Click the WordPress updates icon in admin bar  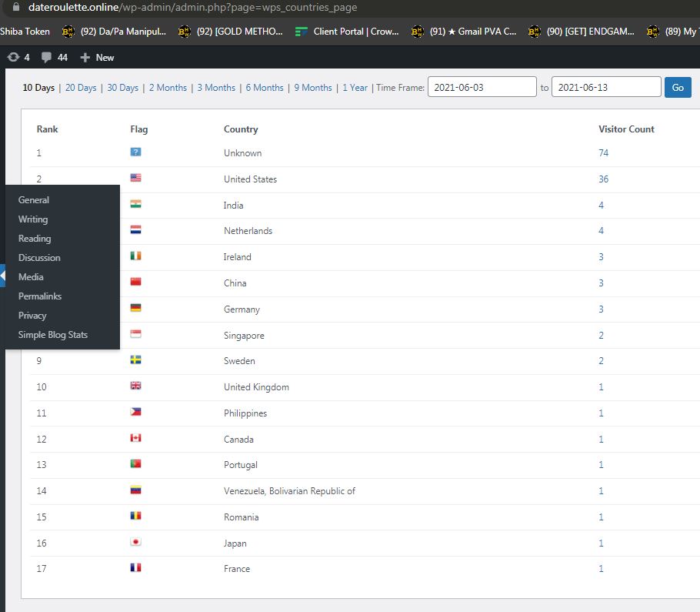[13, 57]
